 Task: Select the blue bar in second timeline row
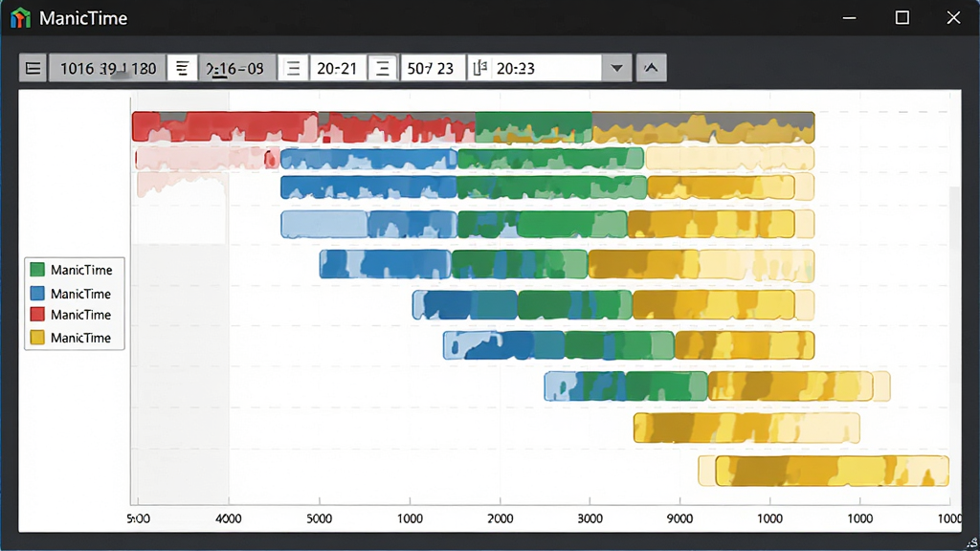pos(368,159)
